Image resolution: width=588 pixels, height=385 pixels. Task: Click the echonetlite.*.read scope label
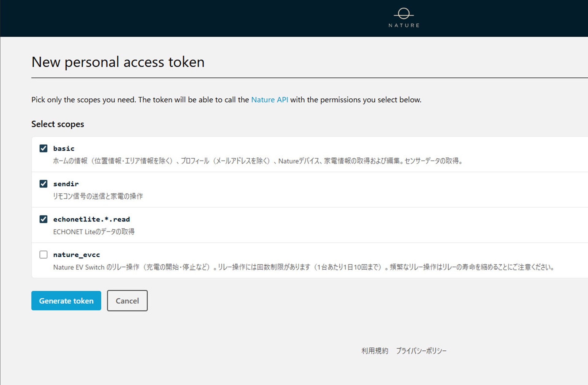click(x=92, y=219)
